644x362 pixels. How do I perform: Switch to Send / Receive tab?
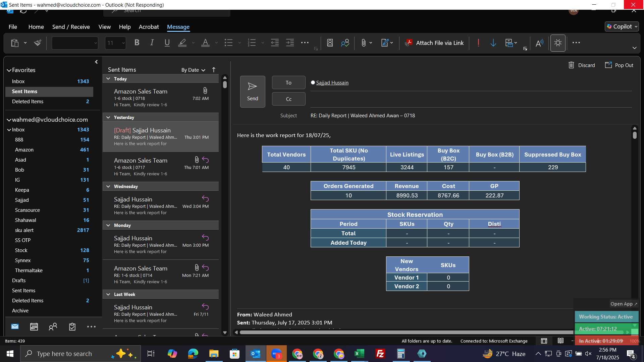click(x=71, y=27)
